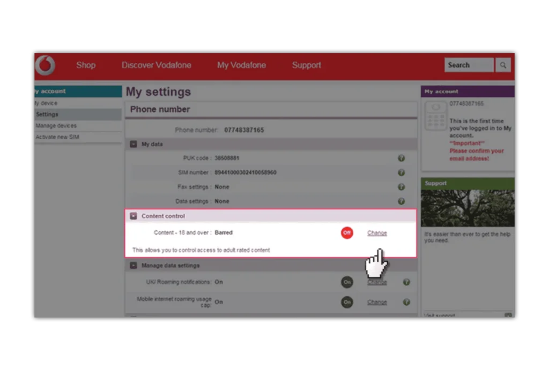Click the phone number 07748387165 value
Screen dimensions: 549x392
pyautogui.click(x=244, y=130)
